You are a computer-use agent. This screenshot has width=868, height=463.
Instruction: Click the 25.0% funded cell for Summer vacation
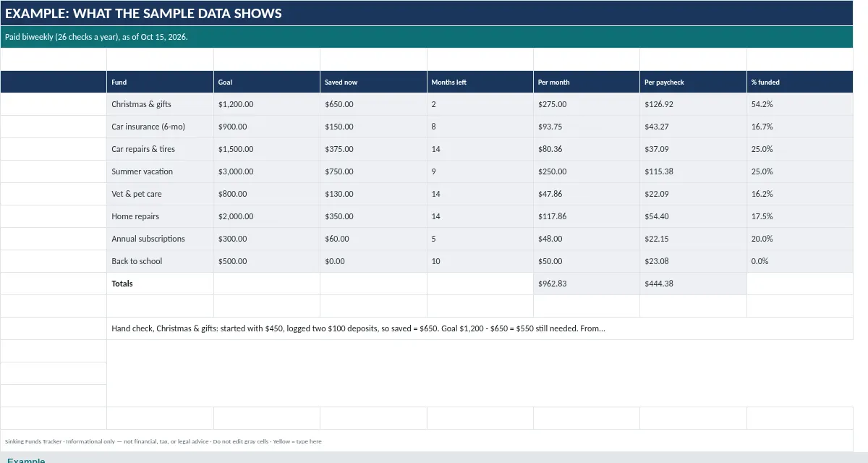pyautogui.click(x=800, y=171)
